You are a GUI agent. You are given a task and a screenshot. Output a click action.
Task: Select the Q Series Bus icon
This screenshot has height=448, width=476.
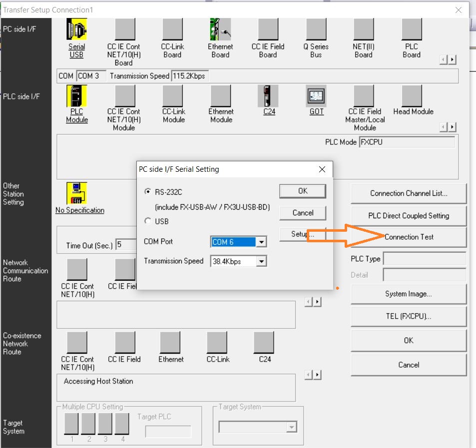coord(316,30)
